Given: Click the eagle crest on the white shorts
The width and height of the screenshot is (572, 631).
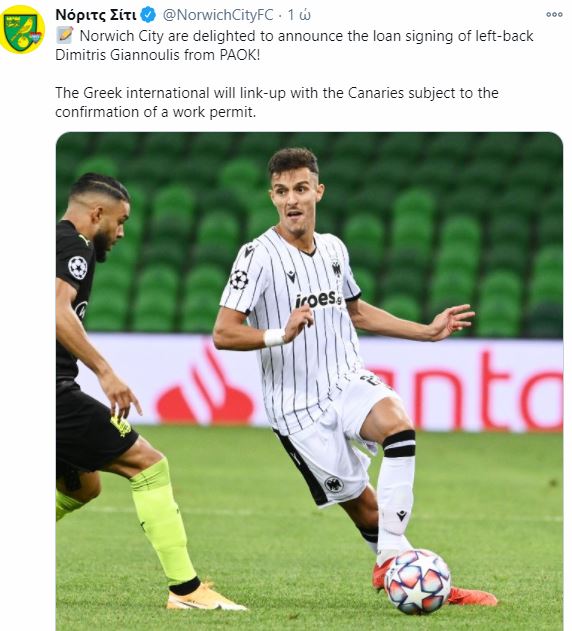Looking at the screenshot, I should pyautogui.click(x=333, y=485).
